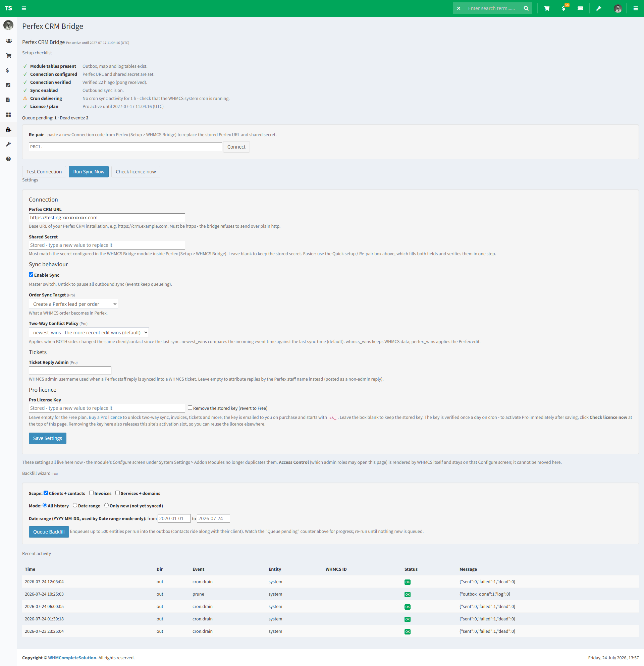
Task: Click the Queue pending counter text
Action: pyautogui.click(x=40, y=118)
